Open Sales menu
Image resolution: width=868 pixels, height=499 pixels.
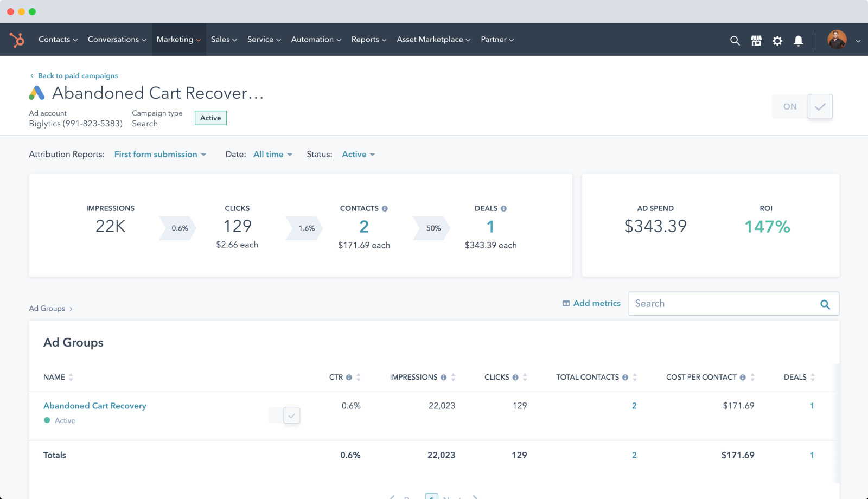(224, 40)
